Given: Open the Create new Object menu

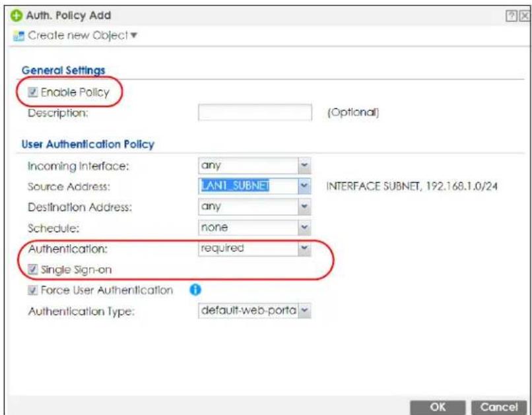Looking at the screenshot, I should click(x=82, y=35).
